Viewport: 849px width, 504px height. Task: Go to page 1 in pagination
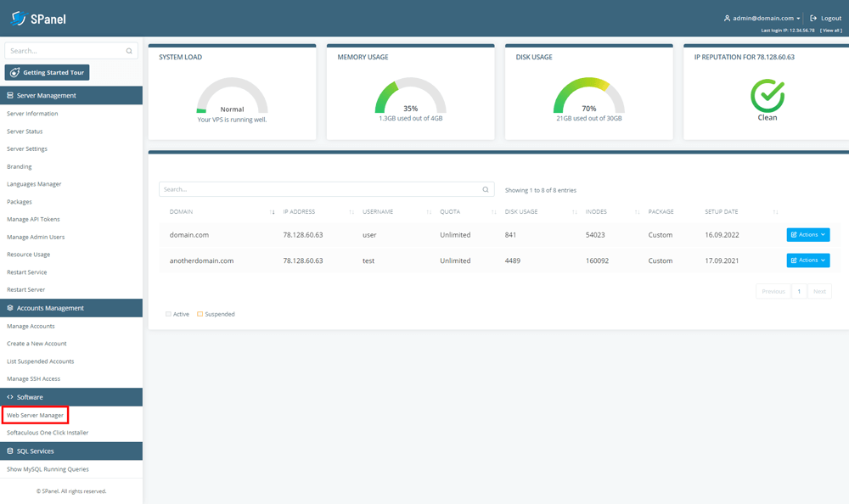pyautogui.click(x=799, y=291)
